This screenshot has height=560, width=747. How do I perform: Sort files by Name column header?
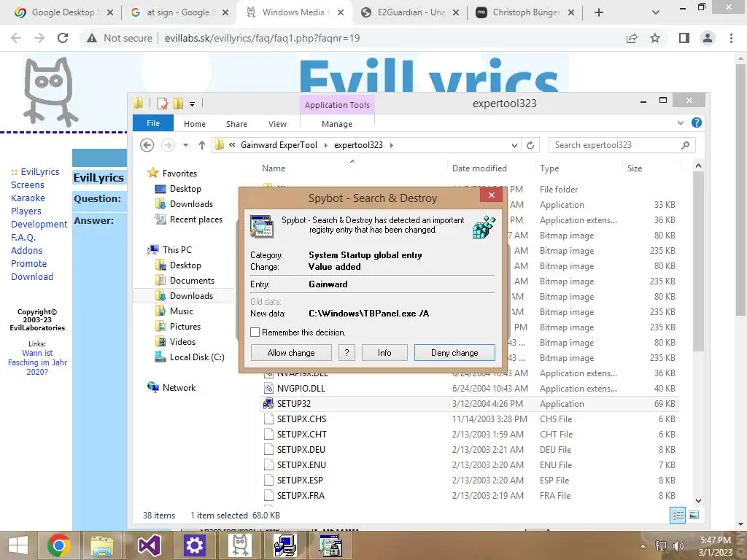274,168
